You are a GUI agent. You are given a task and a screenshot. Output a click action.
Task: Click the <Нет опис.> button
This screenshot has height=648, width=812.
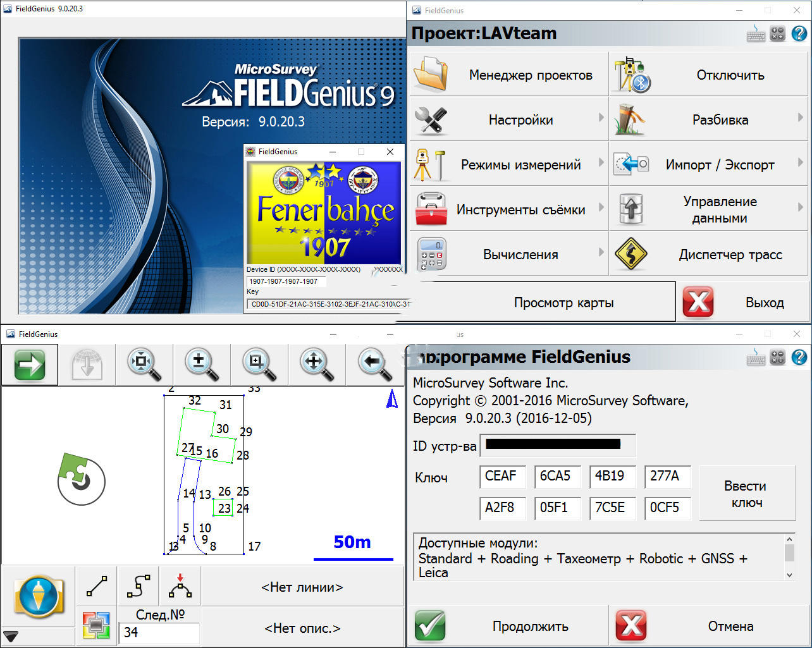click(302, 628)
